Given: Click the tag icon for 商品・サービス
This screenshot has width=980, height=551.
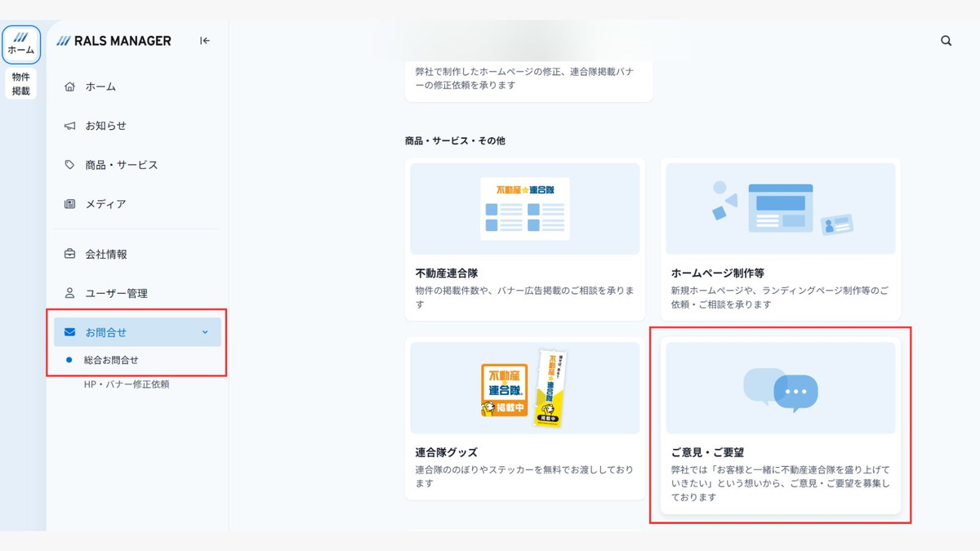Looking at the screenshot, I should 69,165.
